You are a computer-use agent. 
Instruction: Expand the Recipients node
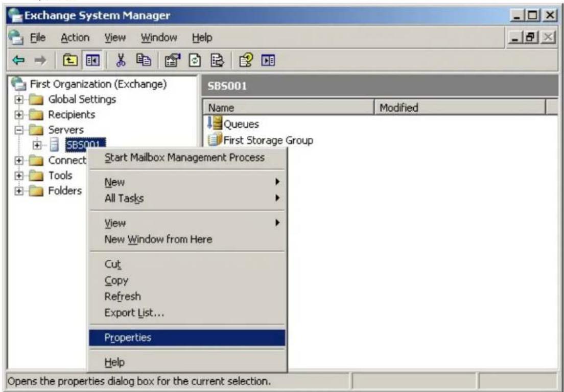(x=19, y=115)
